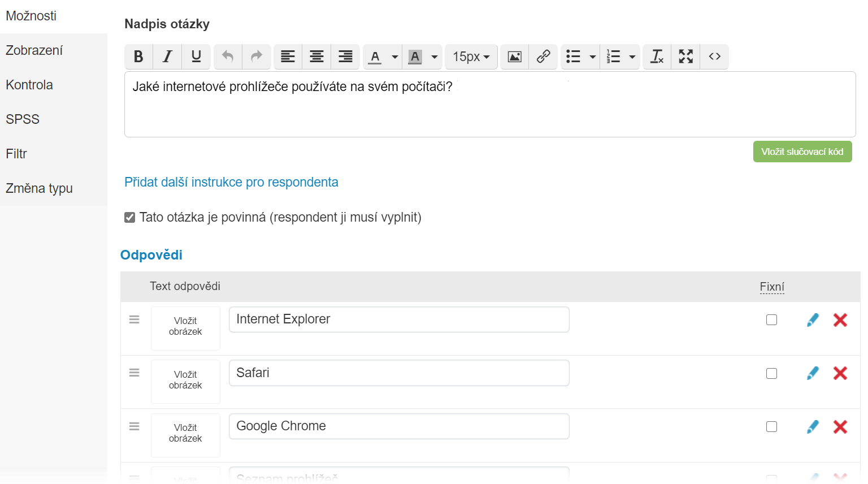Click the Text odpovědi column header

click(x=185, y=286)
